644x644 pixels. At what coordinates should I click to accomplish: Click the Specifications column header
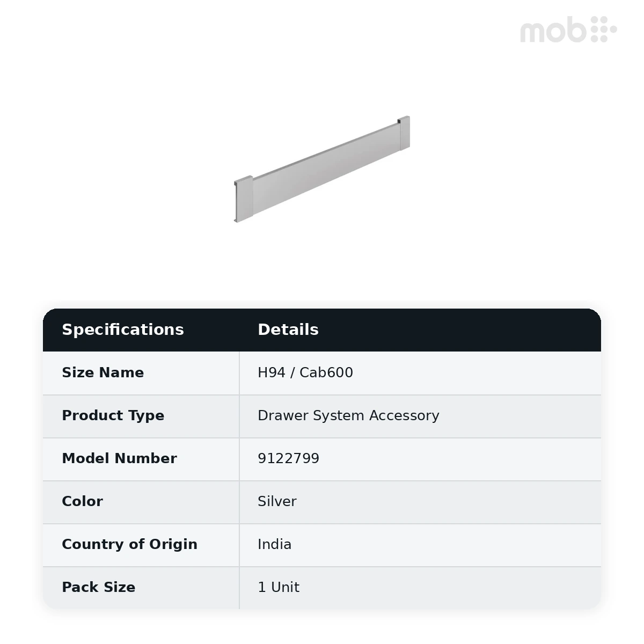click(123, 330)
